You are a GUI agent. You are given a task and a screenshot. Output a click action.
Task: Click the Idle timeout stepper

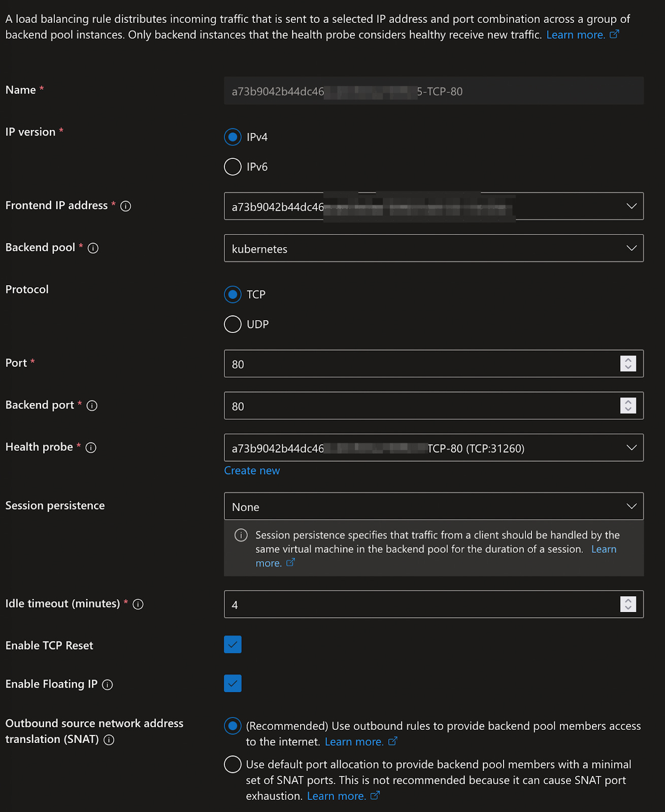(x=628, y=604)
